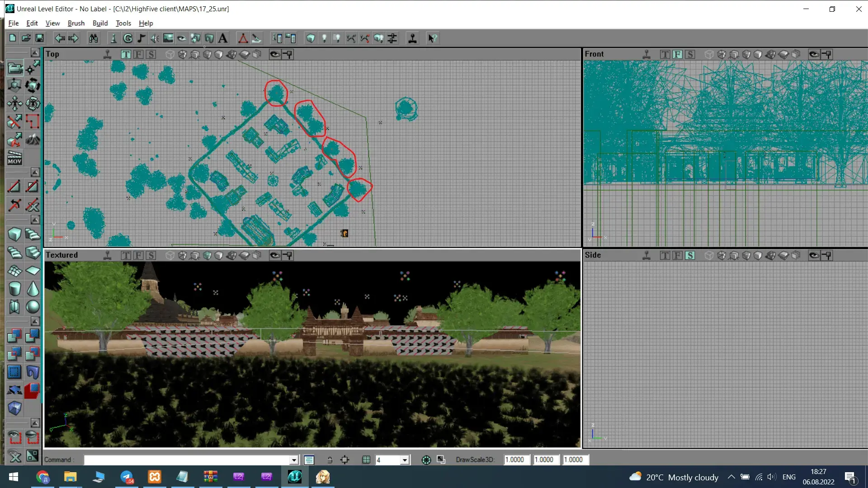Select the Freehand Polygon Drawing tool
The image size is (868, 488).
33,122
